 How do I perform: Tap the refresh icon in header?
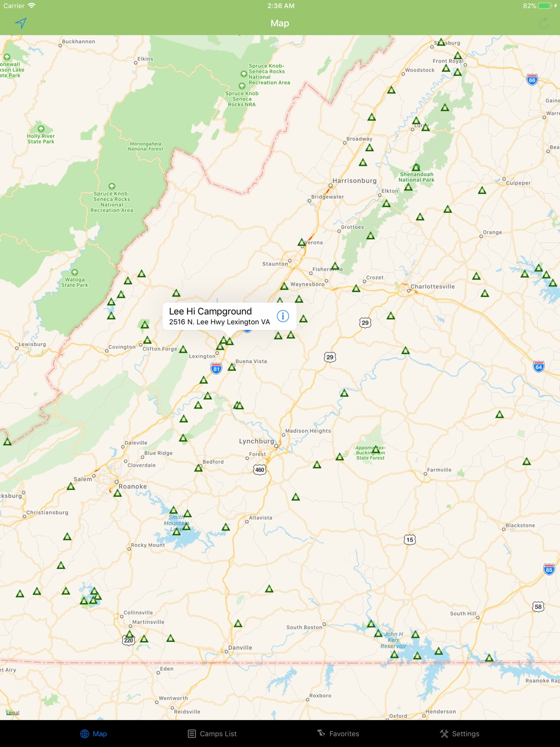[543, 23]
